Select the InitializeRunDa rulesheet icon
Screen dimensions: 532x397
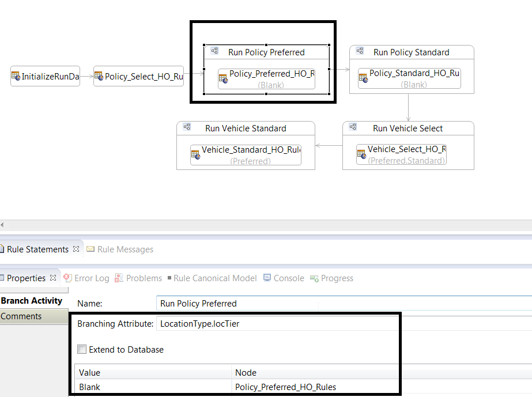(16, 76)
